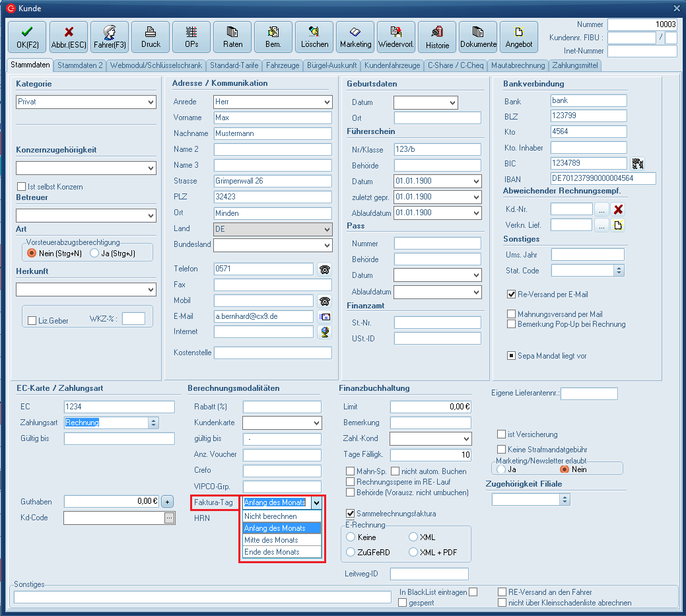Click the red X beside Kd.-Nr. field
This screenshot has height=616, width=686.
point(618,209)
